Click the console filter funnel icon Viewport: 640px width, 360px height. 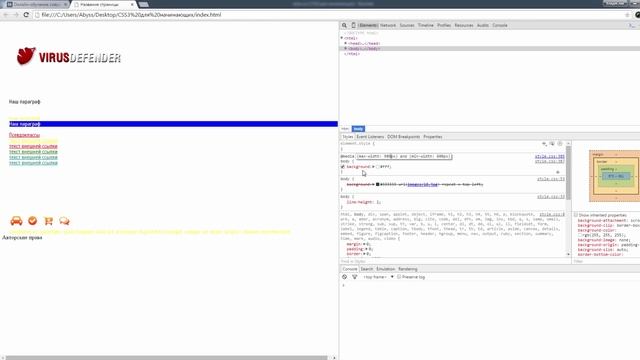coord(354,277)
